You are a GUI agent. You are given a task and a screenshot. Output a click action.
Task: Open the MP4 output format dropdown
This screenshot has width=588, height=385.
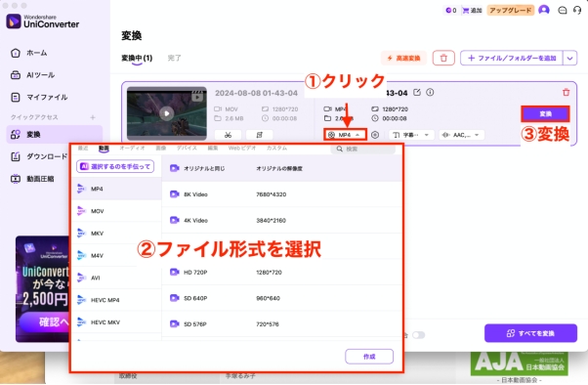point(345,135)
